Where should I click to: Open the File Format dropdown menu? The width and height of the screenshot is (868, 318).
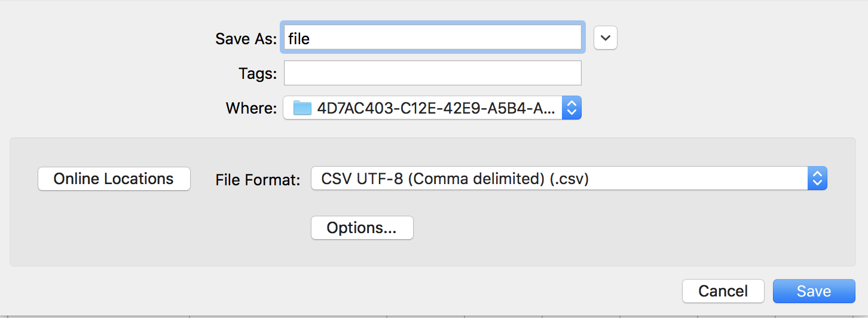568,178
